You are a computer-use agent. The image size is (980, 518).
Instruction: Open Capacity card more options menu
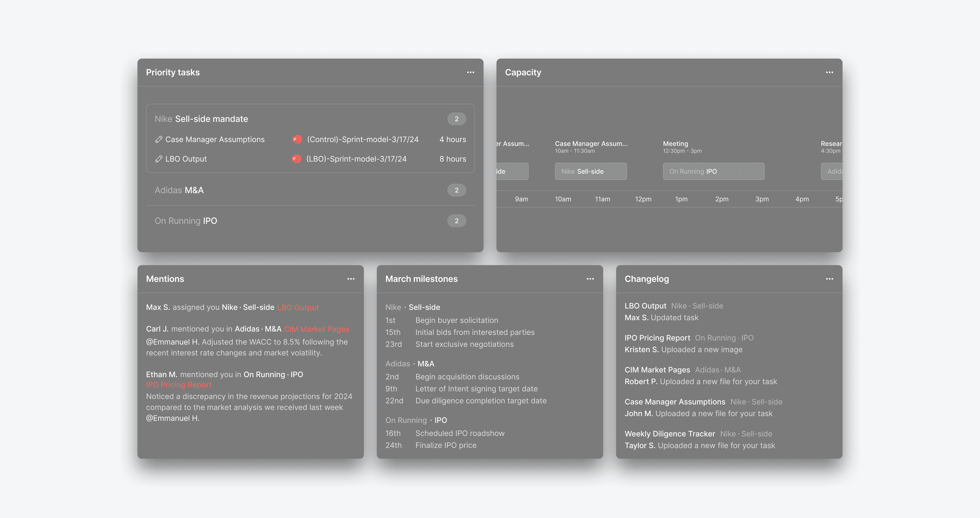[829, 72]
